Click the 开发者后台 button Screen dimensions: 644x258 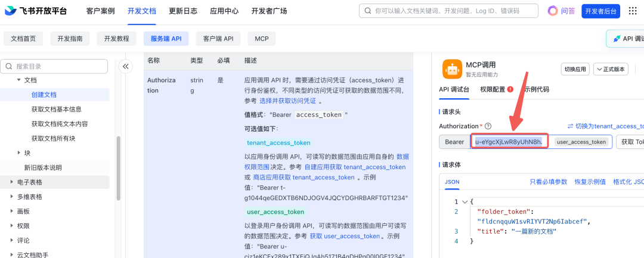(600, 11)
